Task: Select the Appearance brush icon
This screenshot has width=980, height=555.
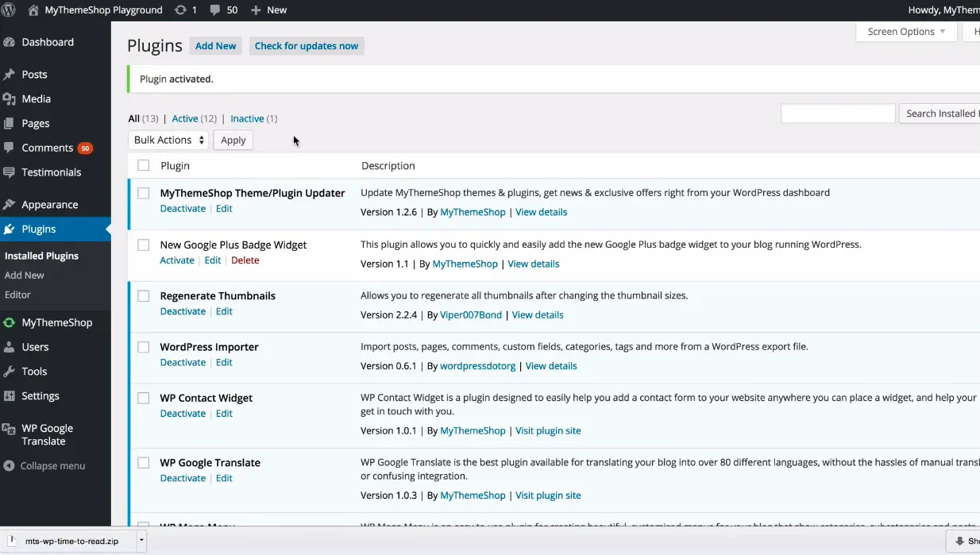Action: (x=10, y=205)
